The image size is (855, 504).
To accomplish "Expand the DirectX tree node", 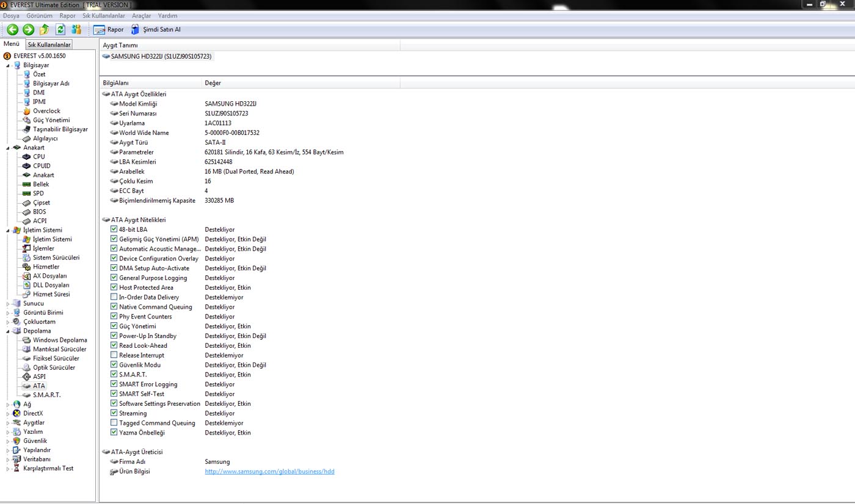I will point(9,413).
